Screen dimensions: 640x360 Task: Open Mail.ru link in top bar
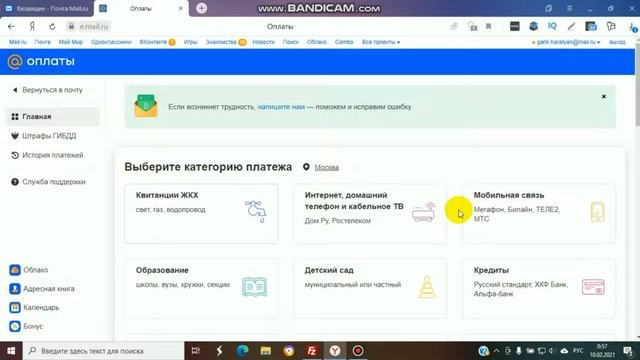(x=18, y=42)
